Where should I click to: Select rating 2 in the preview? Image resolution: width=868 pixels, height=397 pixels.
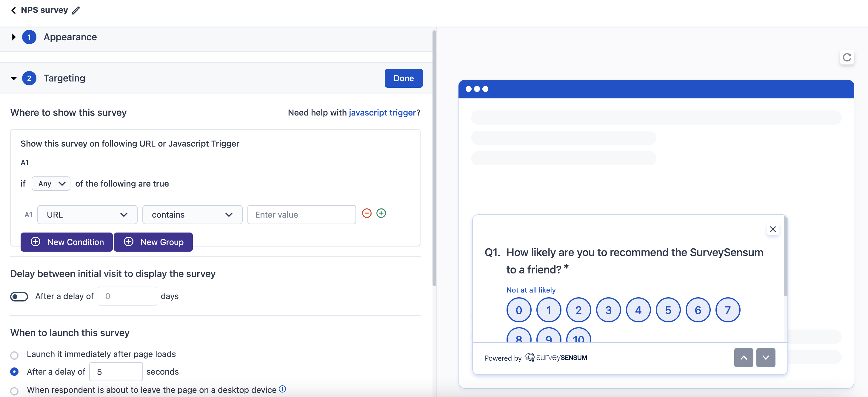coord(578,310)
